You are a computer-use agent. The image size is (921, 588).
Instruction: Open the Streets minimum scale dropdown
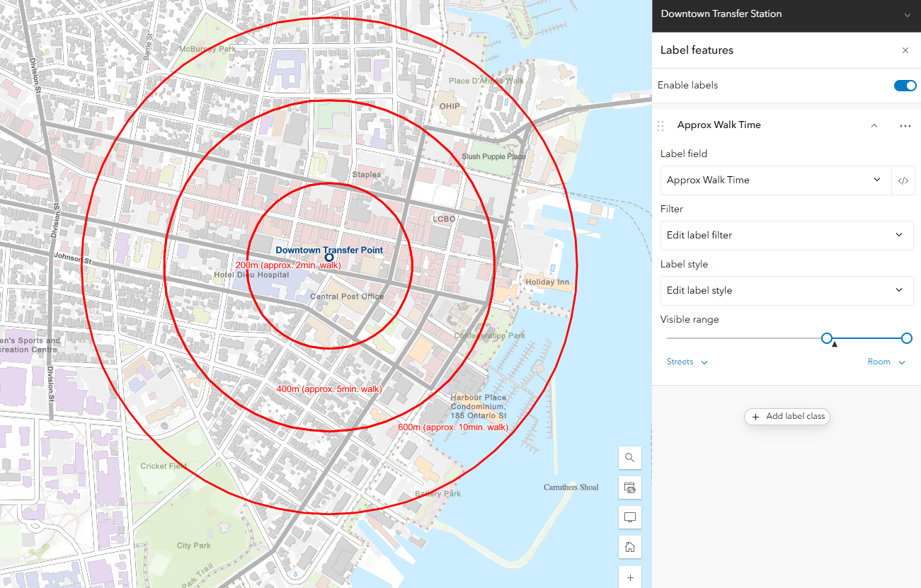tap(687, 362)
